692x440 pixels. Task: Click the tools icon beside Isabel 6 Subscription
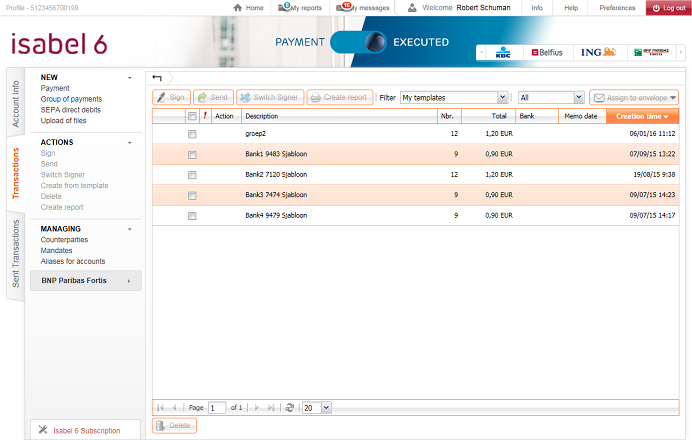pyautogui.click(x=43, y=429)
